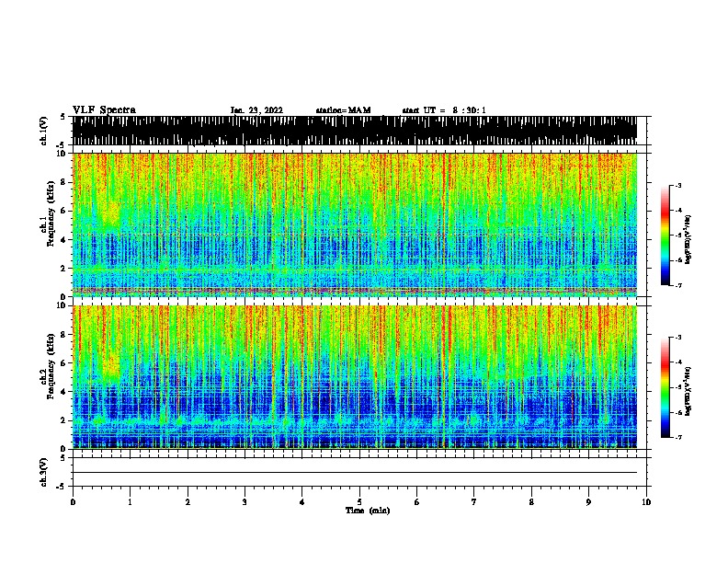Click the "ch.1(V)" axis label
Viewport: 728px width, 563px height.
(43, 131)
